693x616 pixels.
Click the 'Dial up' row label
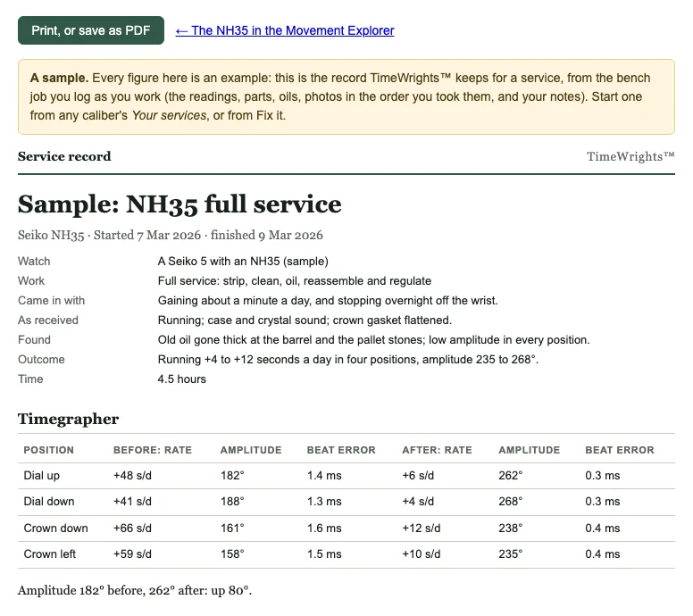[x=42, y=476]
